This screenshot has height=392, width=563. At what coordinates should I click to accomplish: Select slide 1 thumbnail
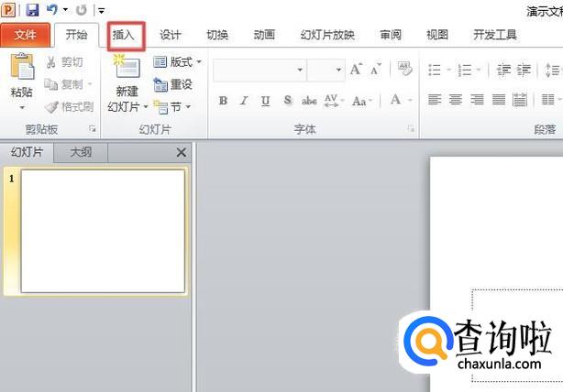tap(103, 231)
